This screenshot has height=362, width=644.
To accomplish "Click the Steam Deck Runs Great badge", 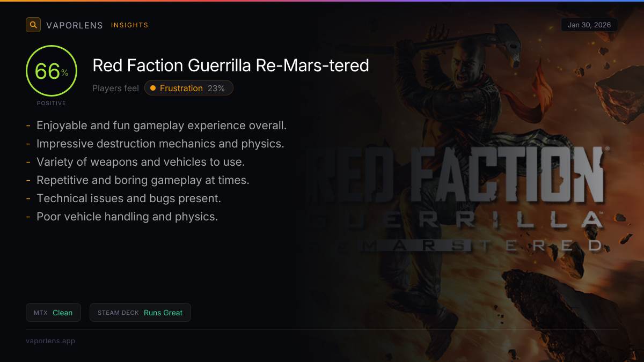I will pyautogui.click(x=140, y=313).
